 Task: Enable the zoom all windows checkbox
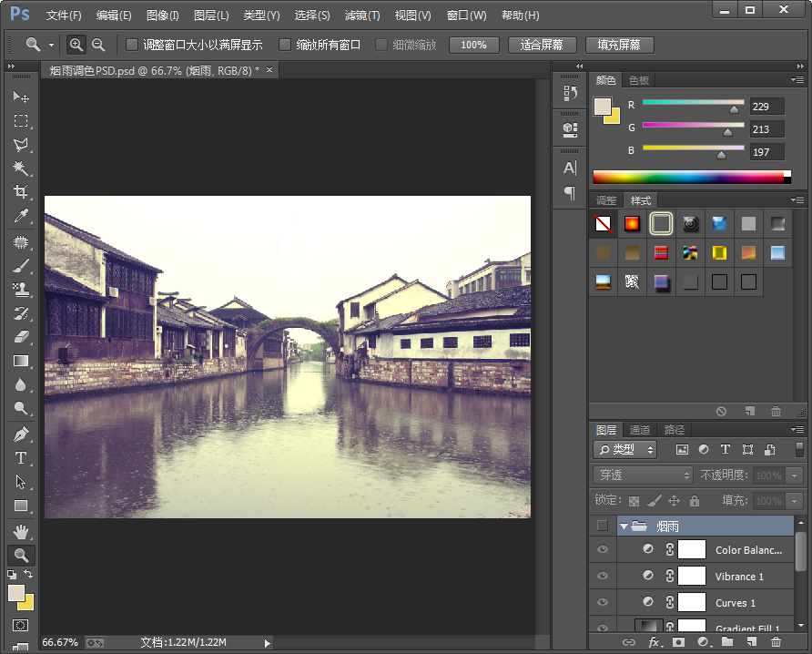(x=285, y=45)
